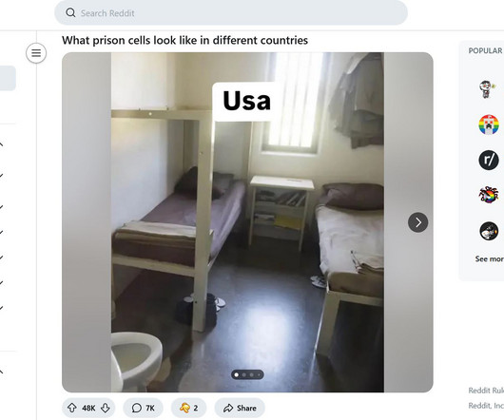This screenshot has height=420, width=504.
Task: Click the hamburger sidebar toggle icon
Action: click(36, 53)
